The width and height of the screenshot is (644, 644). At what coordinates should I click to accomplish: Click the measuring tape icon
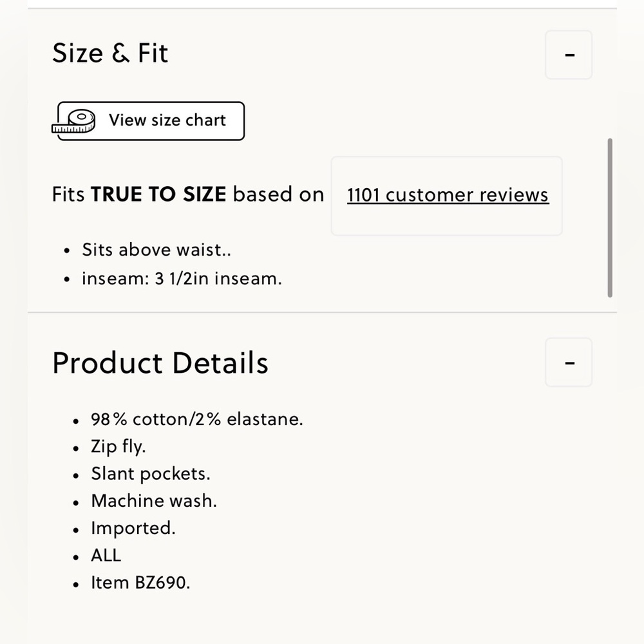pos(74,121)
